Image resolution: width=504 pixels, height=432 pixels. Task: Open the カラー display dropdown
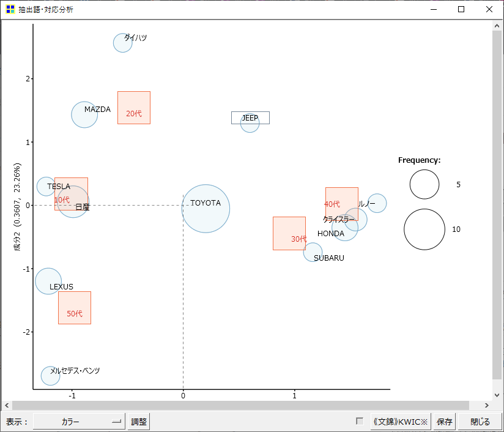pyautogui.click(x=79, y=422)
